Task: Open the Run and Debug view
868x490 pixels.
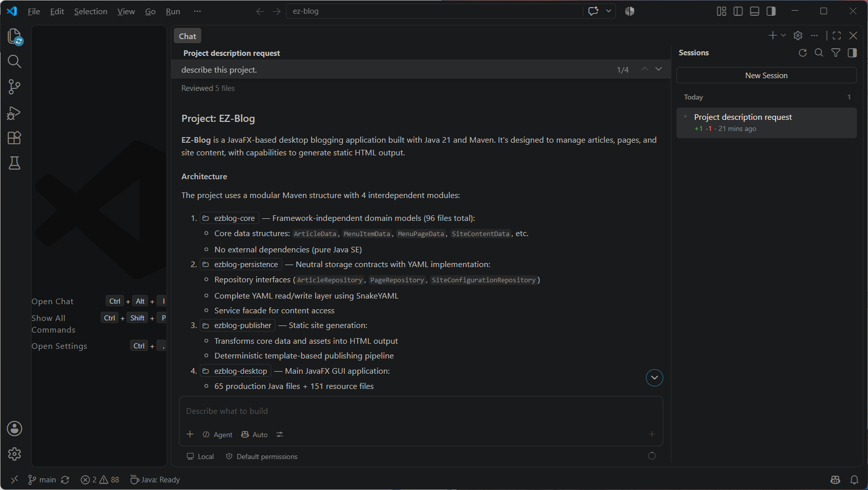Action: 15,113
